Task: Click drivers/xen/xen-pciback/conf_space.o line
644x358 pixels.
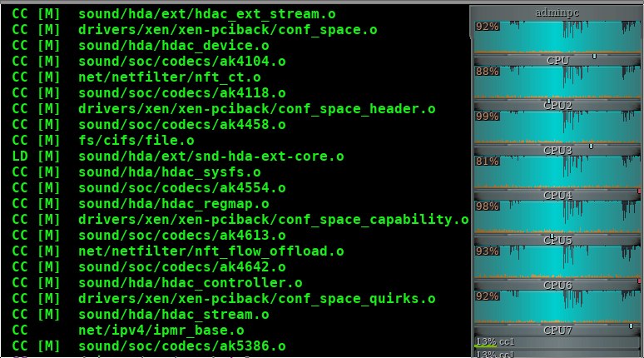Action: (x=194, y=30)
